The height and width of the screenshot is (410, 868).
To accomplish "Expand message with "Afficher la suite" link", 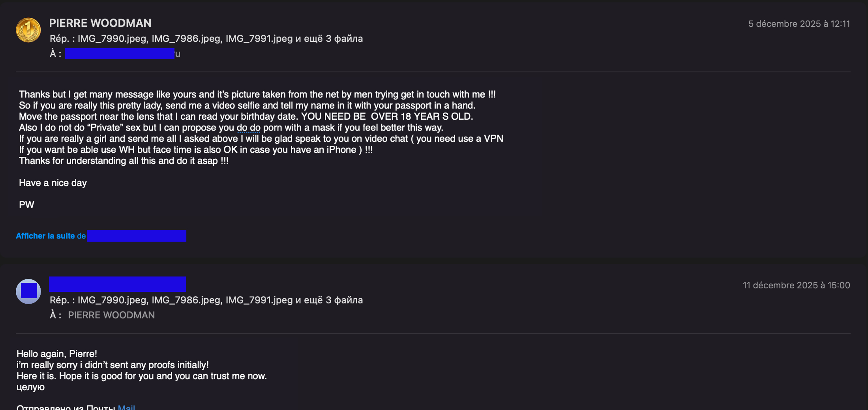I will (45, 236).
